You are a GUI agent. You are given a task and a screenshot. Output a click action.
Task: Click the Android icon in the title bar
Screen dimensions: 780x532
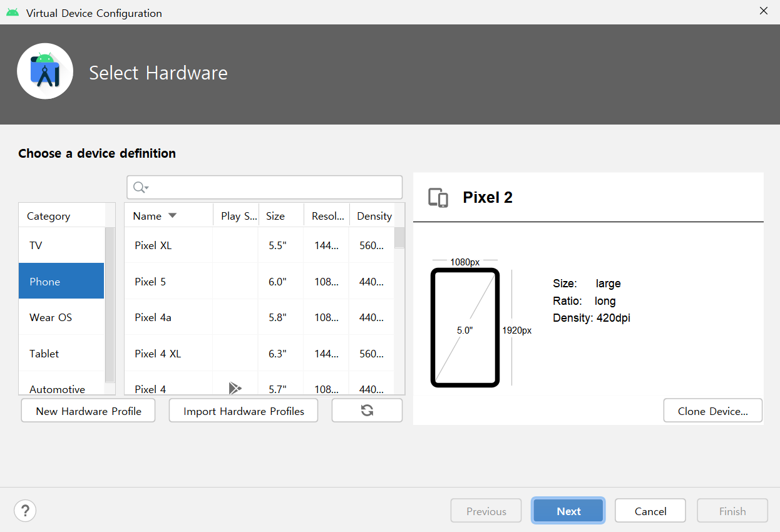click(x=13, y=13)
